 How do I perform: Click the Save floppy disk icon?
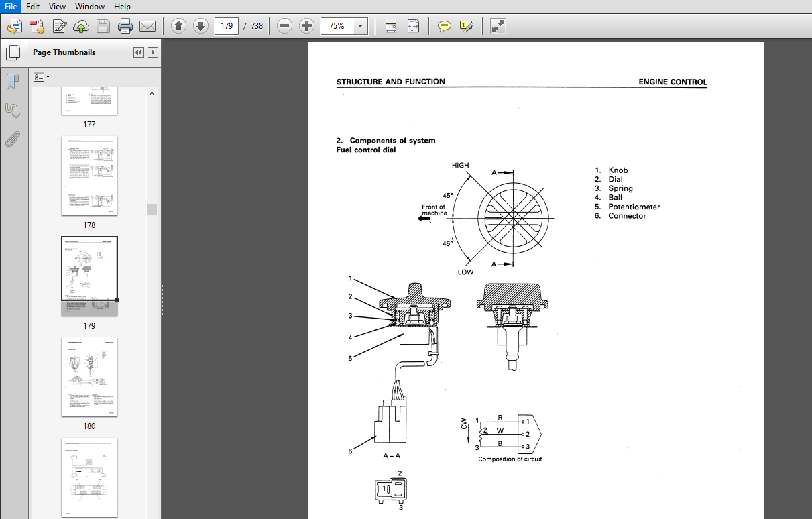(x=103, y=26)
